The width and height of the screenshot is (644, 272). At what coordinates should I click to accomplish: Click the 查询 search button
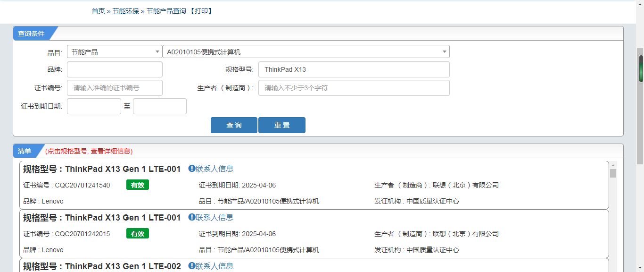(x=234, y=125)
